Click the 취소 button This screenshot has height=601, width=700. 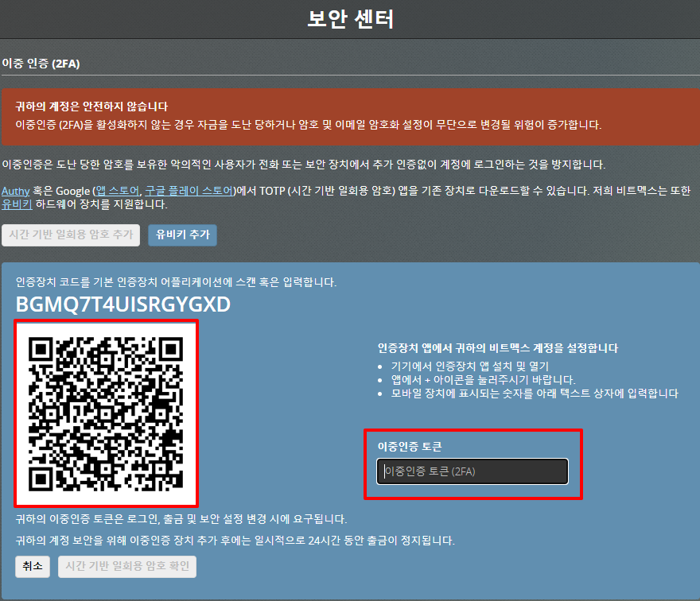click(x=33, y=567)
